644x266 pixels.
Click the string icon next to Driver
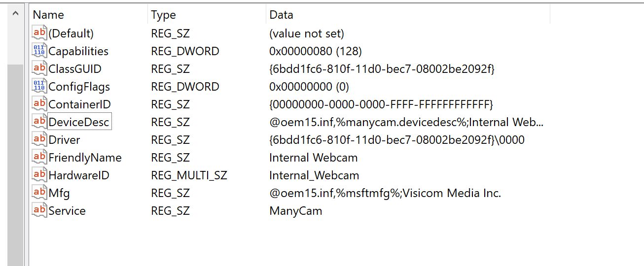[39, 140]
